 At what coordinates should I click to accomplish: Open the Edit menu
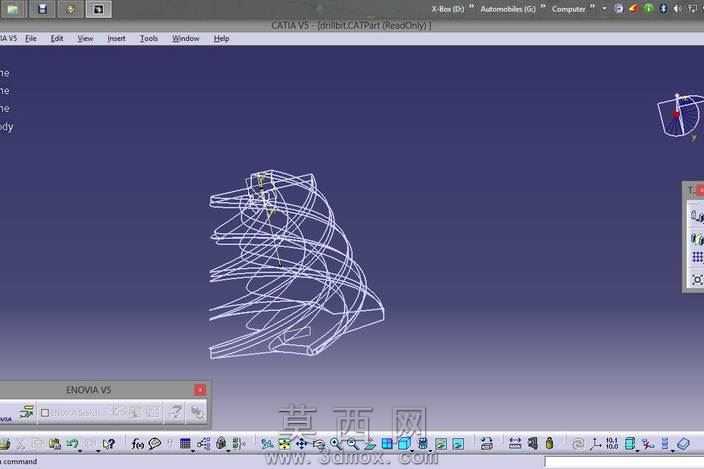(57, 39)
